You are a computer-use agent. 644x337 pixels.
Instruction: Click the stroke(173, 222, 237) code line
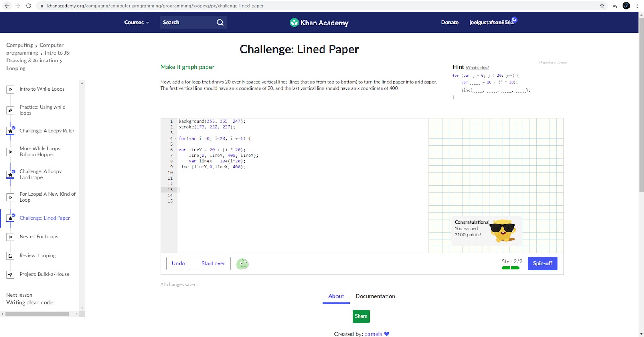coord(207,127)
